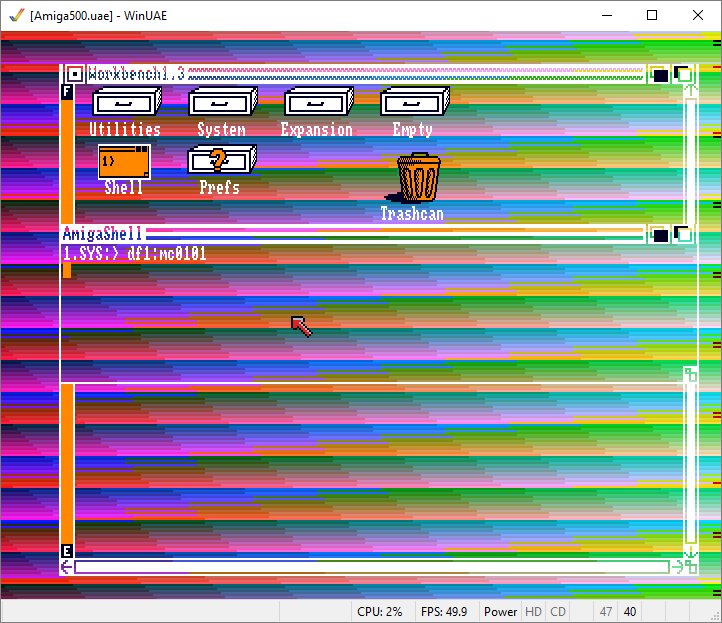Click Workbench1.3 window front depth gadget
This screenshot has width=722, height=623.
tap(682, 75)
